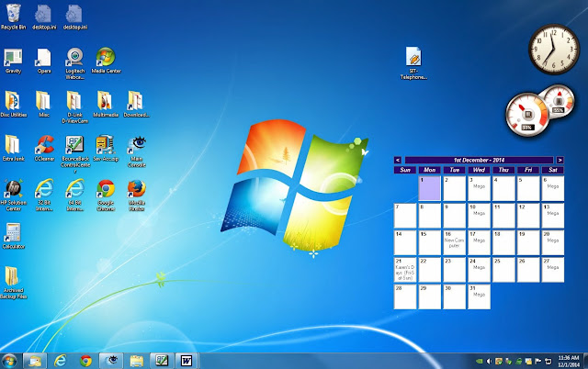Open the Gravity shortcut on desktop

tap(13, 61)
